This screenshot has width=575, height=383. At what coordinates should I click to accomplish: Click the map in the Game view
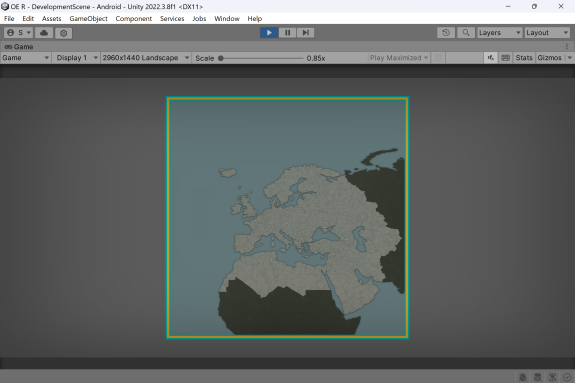[x=288, y=218]
